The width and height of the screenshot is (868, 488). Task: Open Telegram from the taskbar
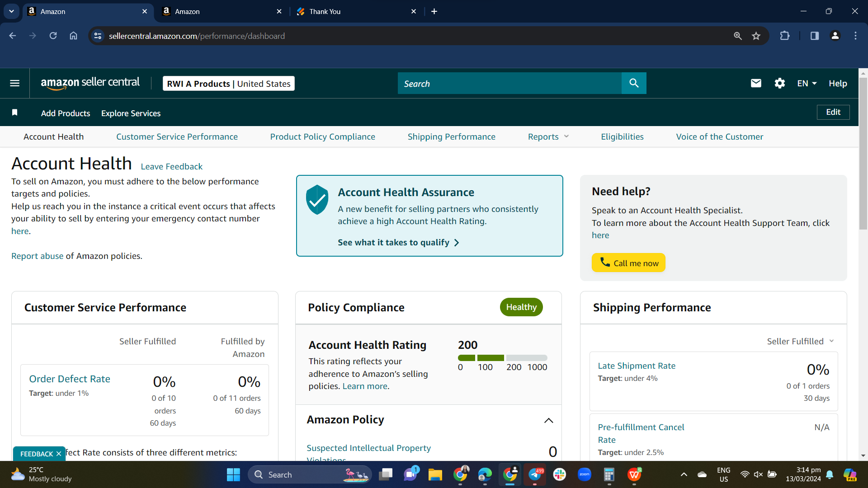(x=535, y=474)
